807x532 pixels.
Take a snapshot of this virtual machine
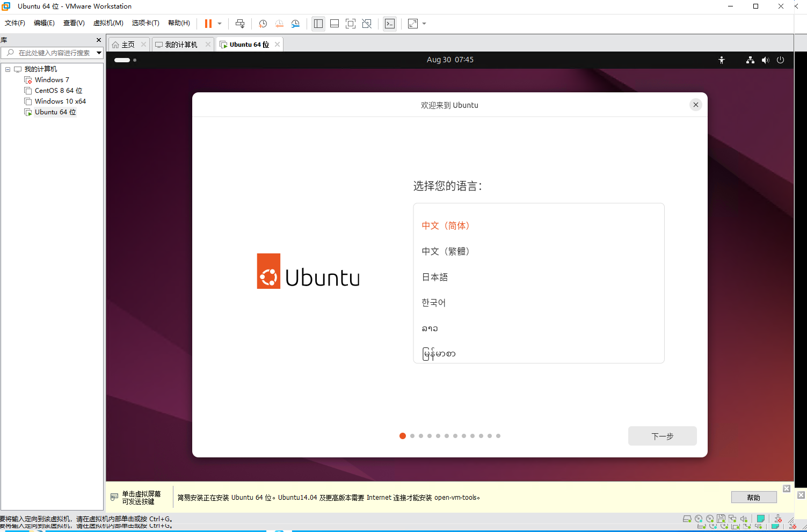pos(263,24)
